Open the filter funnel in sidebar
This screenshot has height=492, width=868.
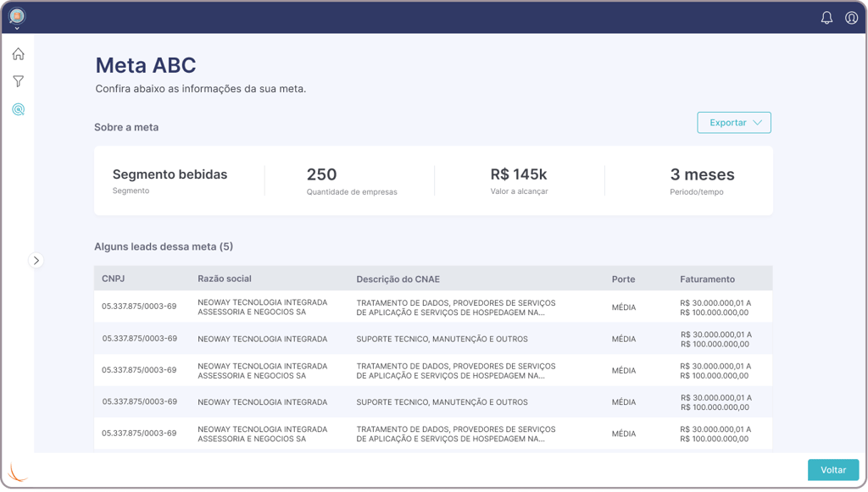(x=18, y=81)
